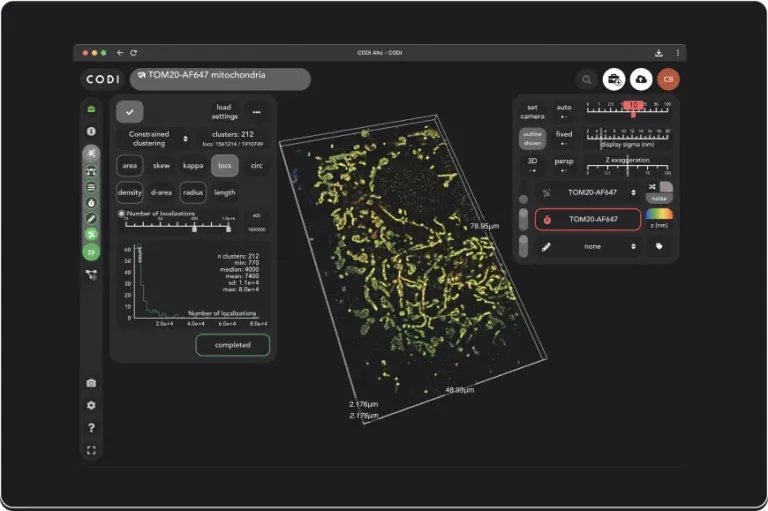Select the outlined TOM20-AF647 selector
Viewport: 768px width, 511px height.
[x=588, y=219]
